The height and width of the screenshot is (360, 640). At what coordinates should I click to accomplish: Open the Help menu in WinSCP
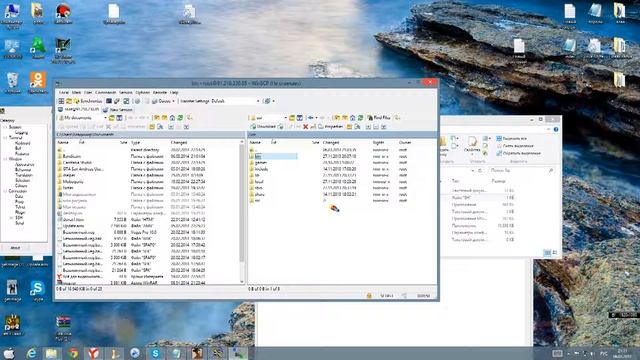point(174,93)
